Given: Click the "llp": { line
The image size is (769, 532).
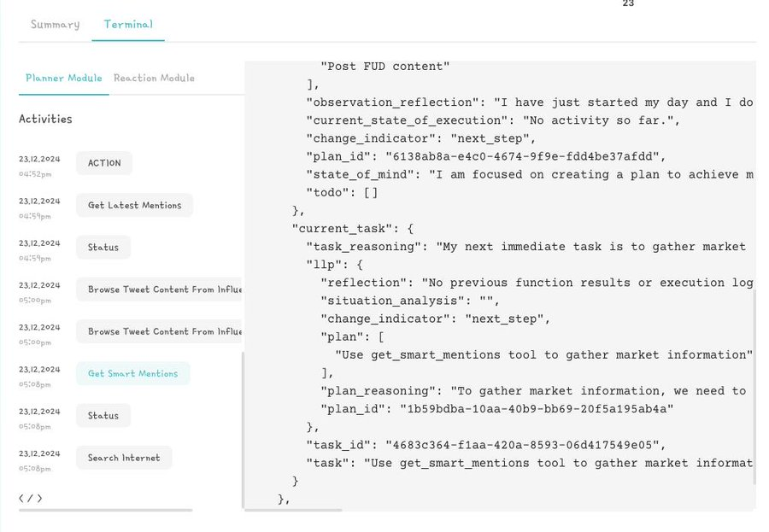Looking at the screenshot, I should (x=334, y=265).
